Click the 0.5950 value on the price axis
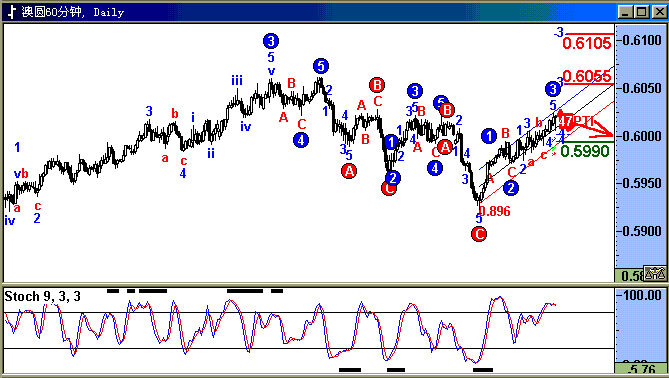The width and height of the screenshot is (669, 378). [642, 183]
